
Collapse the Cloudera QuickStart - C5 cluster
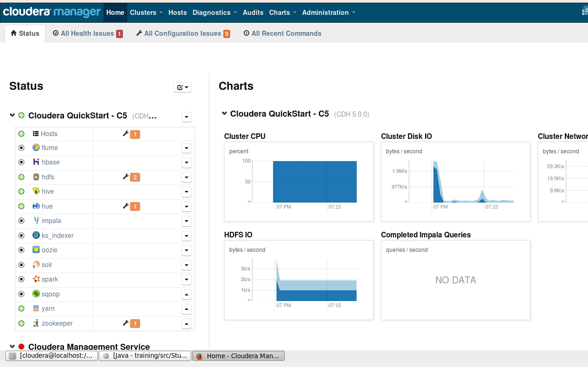click(11, 115)
